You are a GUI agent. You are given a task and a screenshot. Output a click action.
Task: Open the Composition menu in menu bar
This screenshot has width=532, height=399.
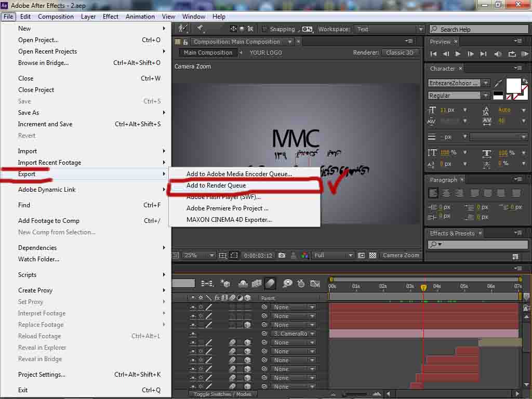pos(56,17)
